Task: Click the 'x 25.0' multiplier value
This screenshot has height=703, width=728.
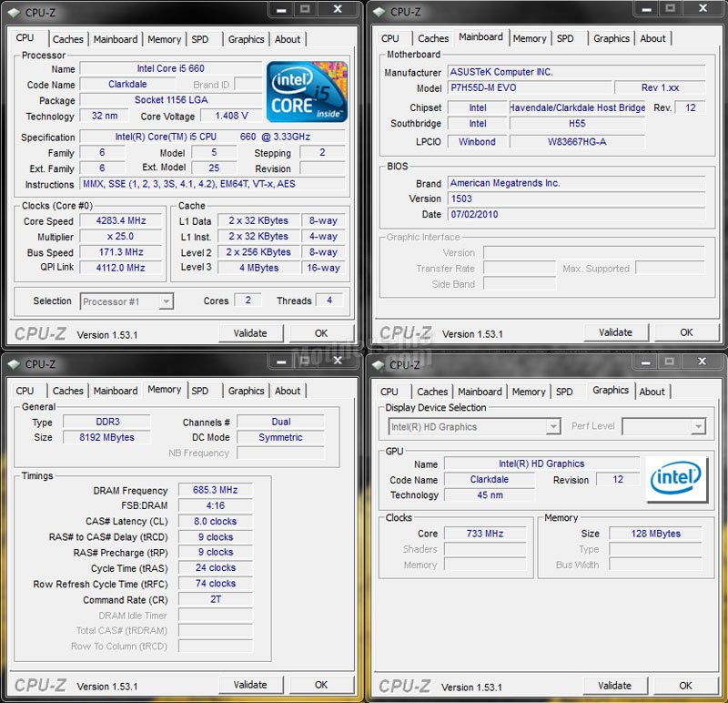Action: 121,237
